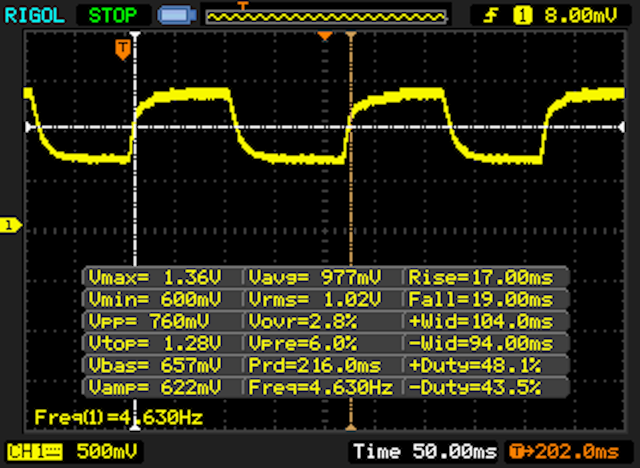Click the Vamp= 622mV measurement
Image resolution: width=640 pixels, height=468 pixels.
[x=155, y=387]
